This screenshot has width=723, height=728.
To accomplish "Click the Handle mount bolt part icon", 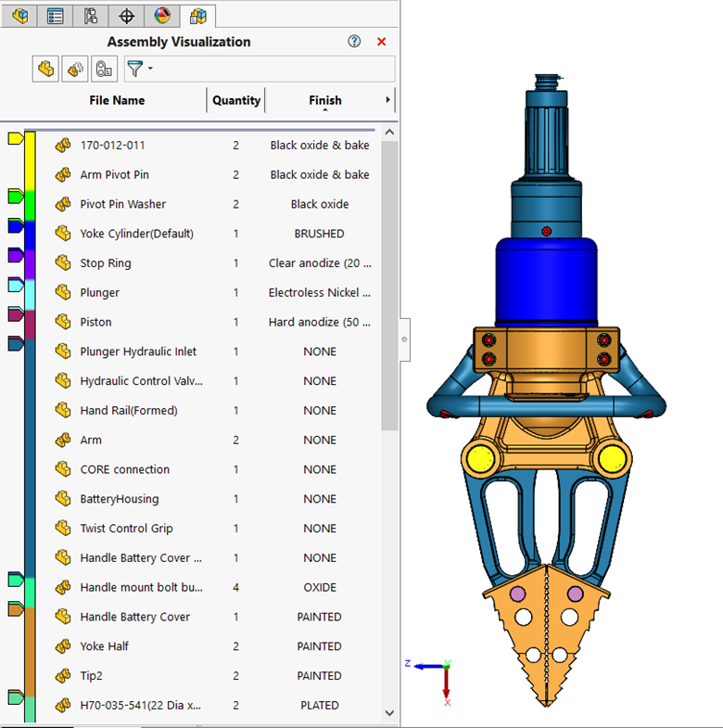I will [63, 587].
